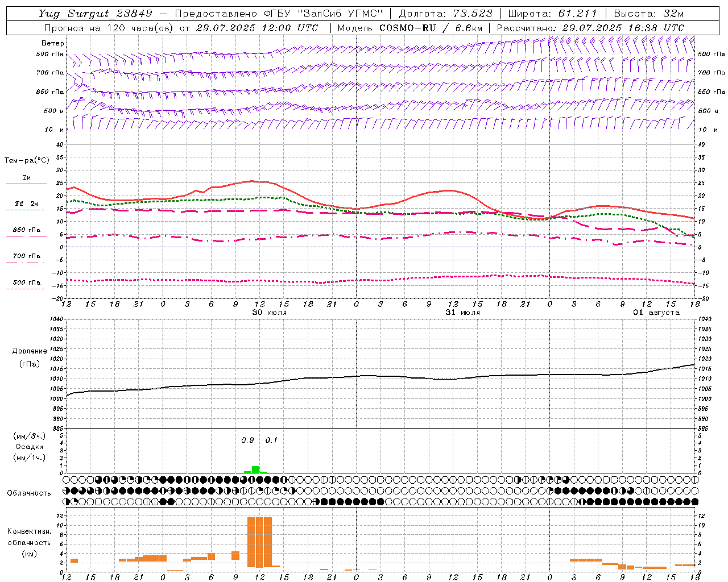This screenshot has height=582, width=728.
Task: Click the 31 июля date label
Action: (x=463, y=313)
